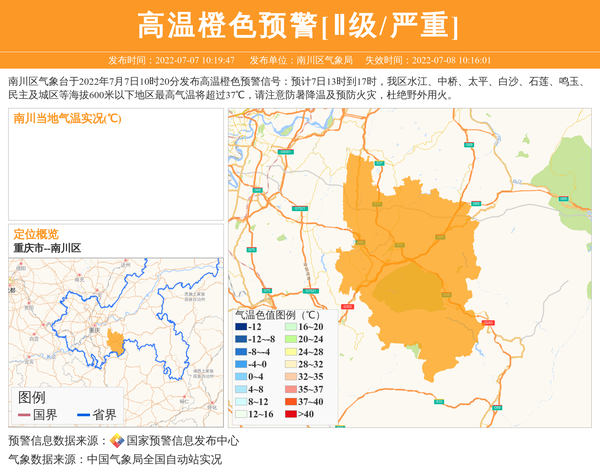Select the 37~40 orange-red legend swatch

(290, 402)
